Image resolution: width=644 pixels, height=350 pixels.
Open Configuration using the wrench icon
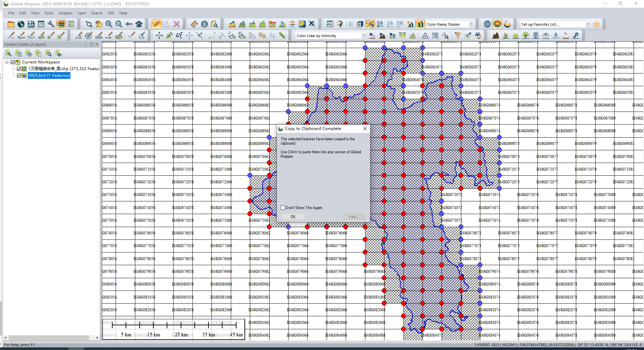coord(51,24)
